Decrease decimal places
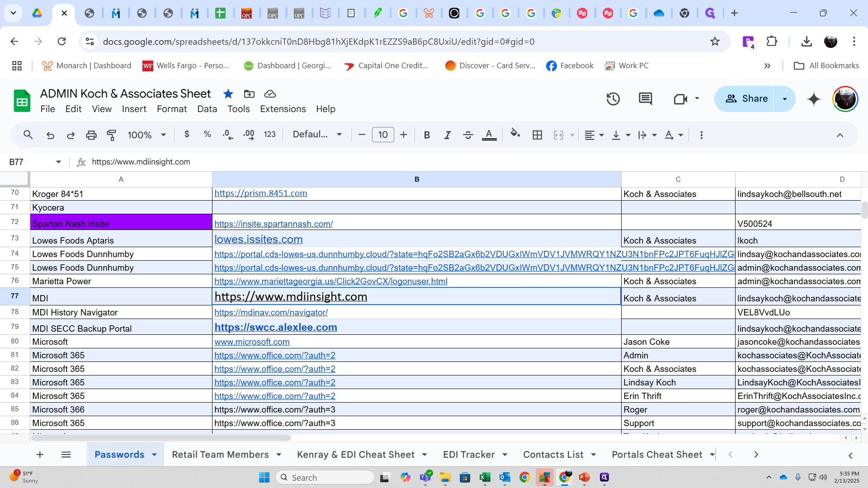 [x=228, y=135]
